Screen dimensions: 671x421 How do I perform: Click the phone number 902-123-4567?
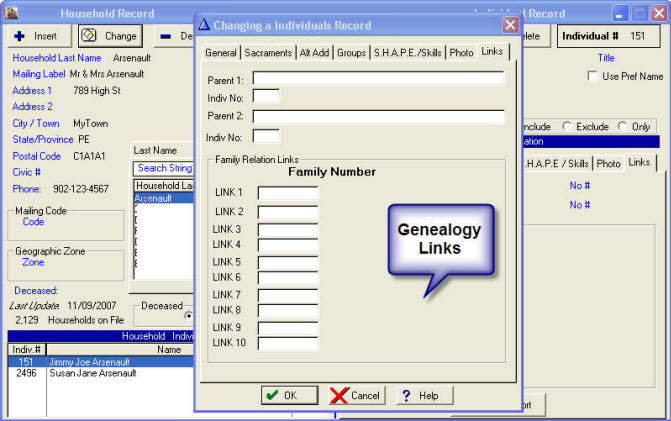click(x=81, y=189)
